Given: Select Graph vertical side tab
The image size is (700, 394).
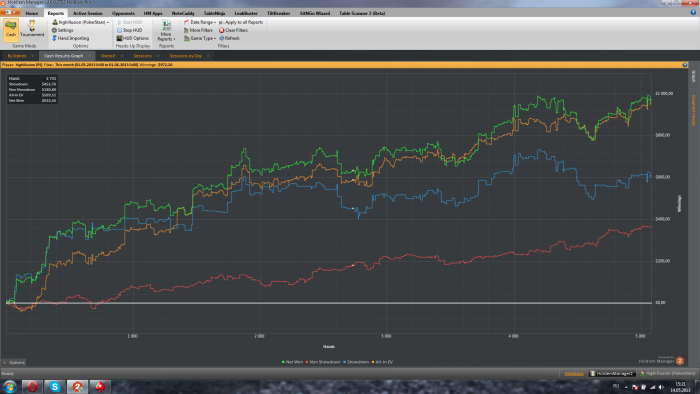Looking at the screenshot, I should [693, 76].
